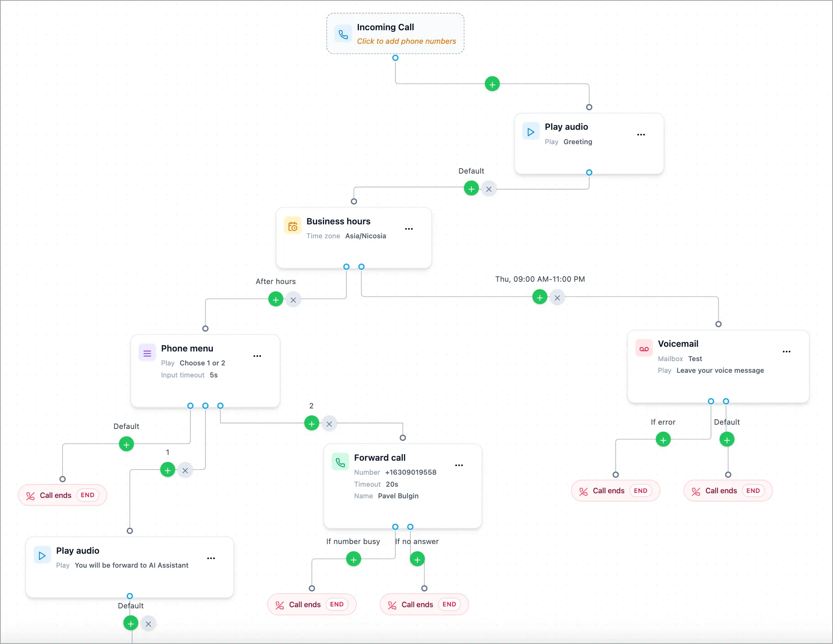Image resolution: width=833 pixels, height=644 pixels.
Task: Add step on Phone menu option 2 branch
Action: click(x=312, y=424)
